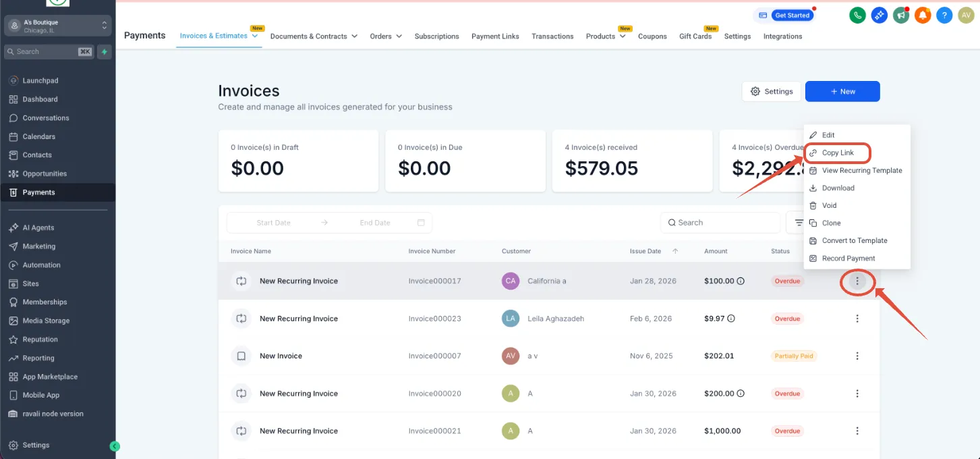Image resolution: width=980 pixels, height=459 pixels.
Task: Select Copy Link from the context menu
Action: (x=838, y=153)
